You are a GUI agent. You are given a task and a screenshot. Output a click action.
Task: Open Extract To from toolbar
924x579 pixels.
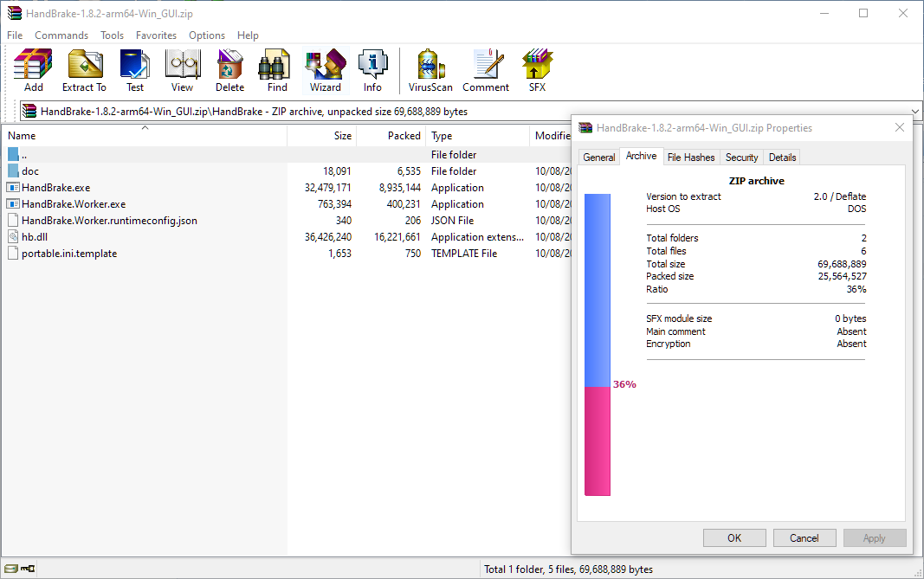coord(84,70)
